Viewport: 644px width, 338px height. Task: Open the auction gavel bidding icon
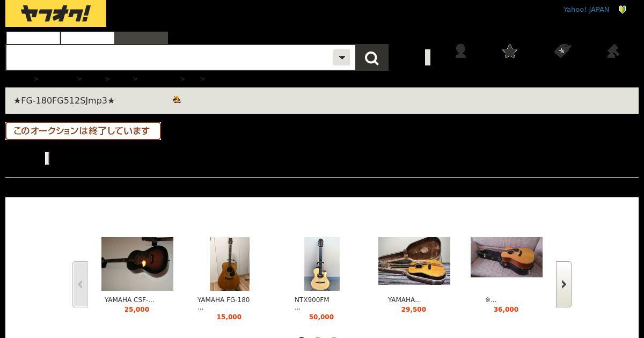click(x=613, y=51)
